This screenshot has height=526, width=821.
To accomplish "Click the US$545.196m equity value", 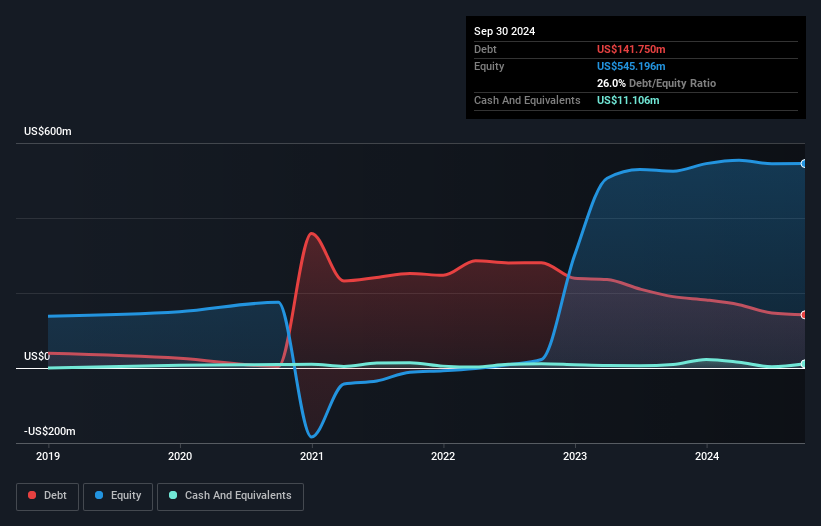I will tap(631, 66).
